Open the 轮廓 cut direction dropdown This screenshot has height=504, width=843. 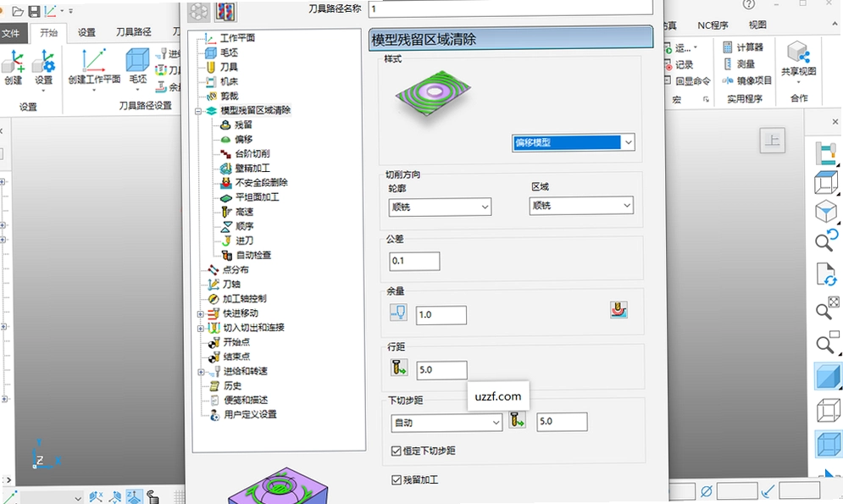[x=440, y=207]
